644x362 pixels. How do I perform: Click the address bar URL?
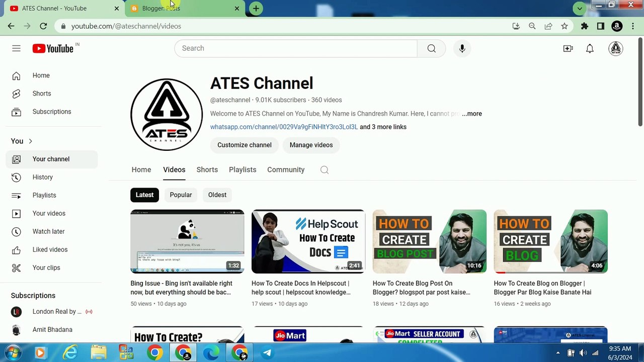pos(126,26)
